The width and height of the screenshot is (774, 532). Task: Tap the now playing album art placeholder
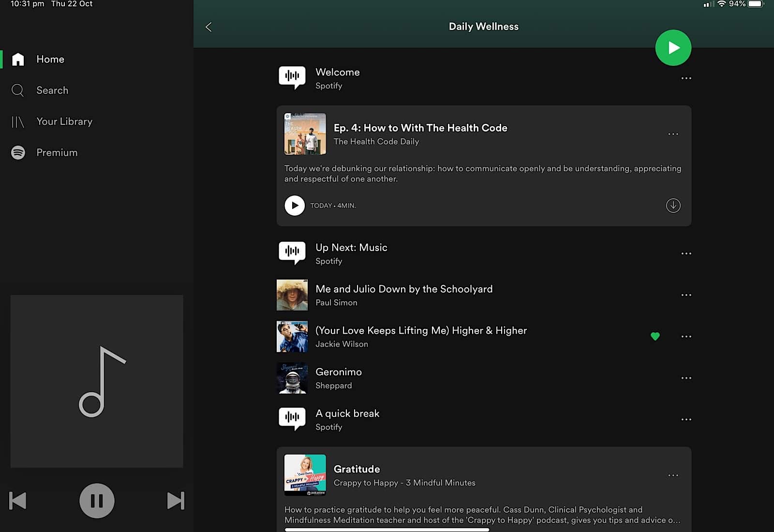tap(97, 381)
